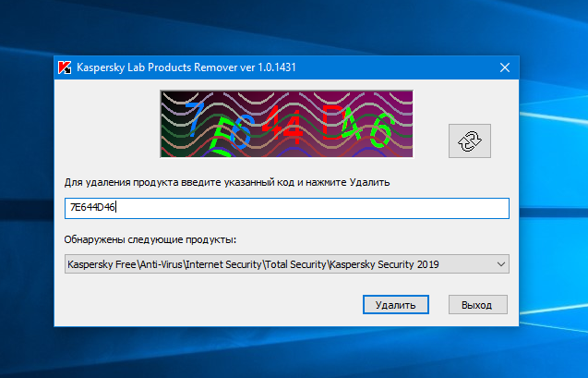The width and height of the screenshot is (588, 378).
Task: Click the red 44 in the captcha
Action: point(282,125)
